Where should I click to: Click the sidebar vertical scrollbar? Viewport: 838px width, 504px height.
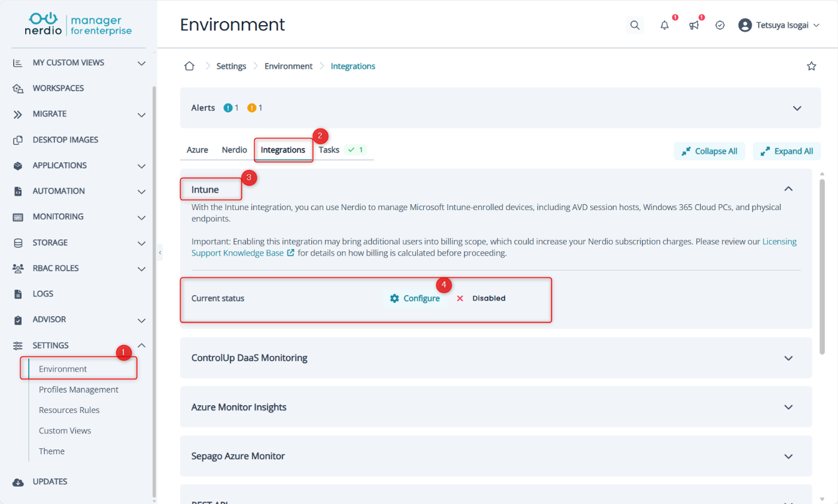pos(154,291)
